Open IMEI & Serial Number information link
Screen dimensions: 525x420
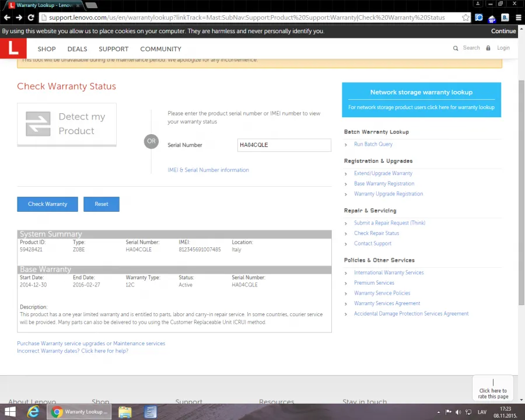click(x=208, y=170)
